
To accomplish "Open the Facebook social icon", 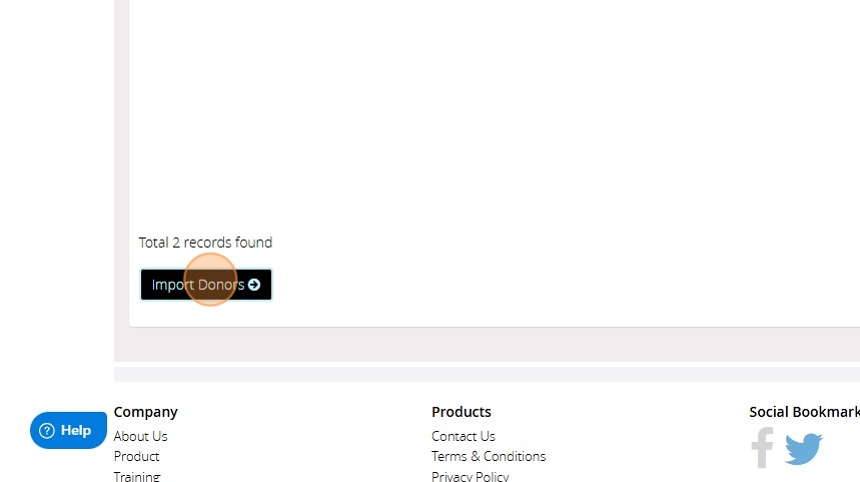I will tap(762, 448).
